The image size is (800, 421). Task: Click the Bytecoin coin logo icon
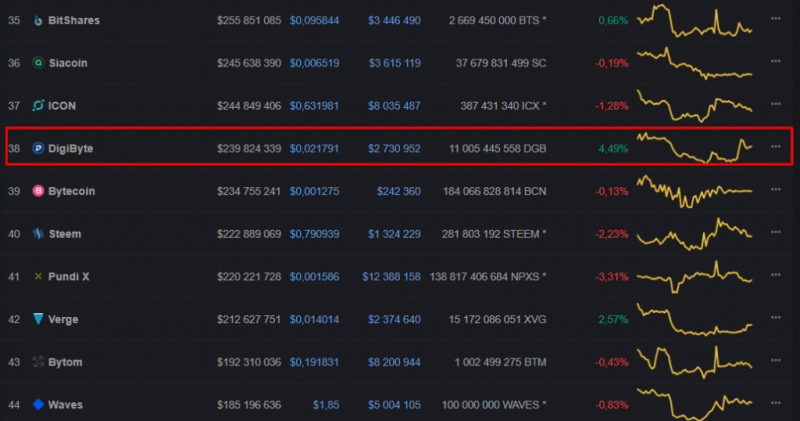pyautogui.click(x=38, y=191)
